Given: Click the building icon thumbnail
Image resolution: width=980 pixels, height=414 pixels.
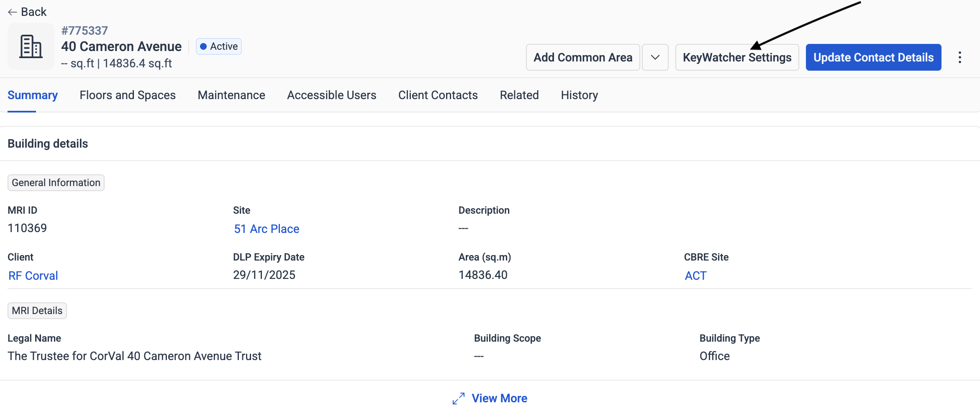Looking at the screenshot, I should pos(31,46).
